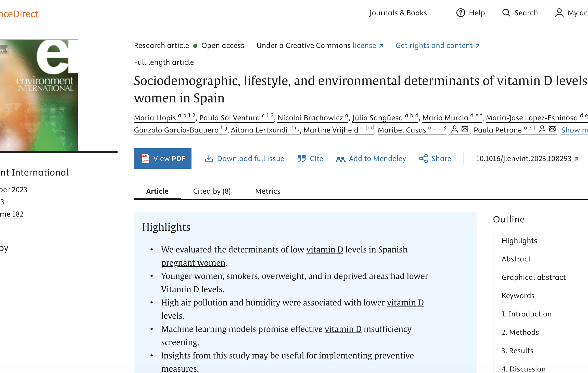Open author Gonzalo García-Baquero details

pos(181,130)
